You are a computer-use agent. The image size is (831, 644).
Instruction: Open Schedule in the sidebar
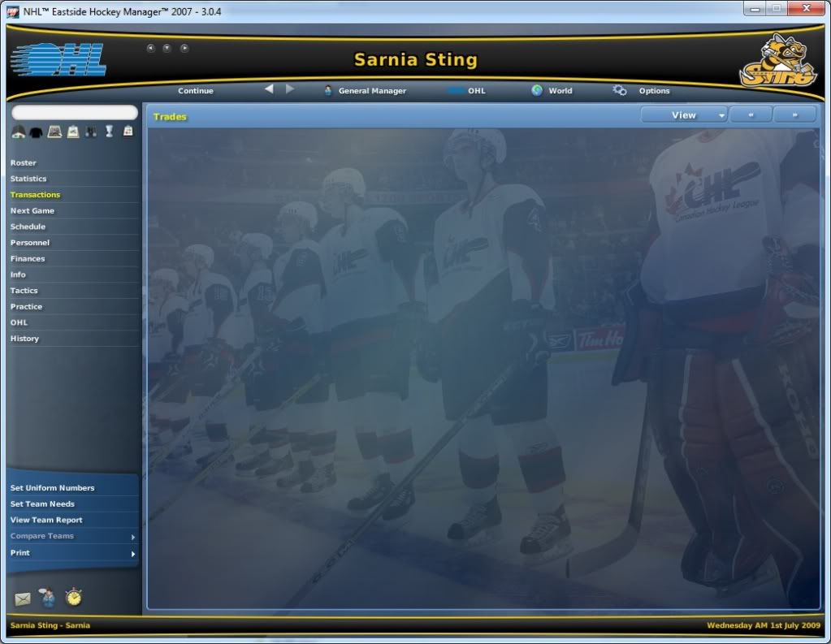[28, 227]
